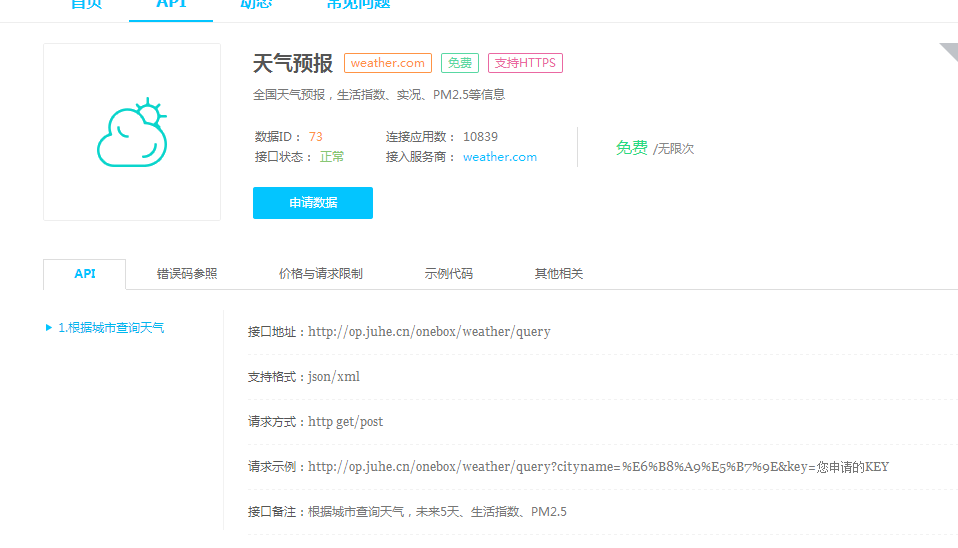Click the request method http get/post text
The width and height of the screenshot is (958, 548).
coord(345,422)
